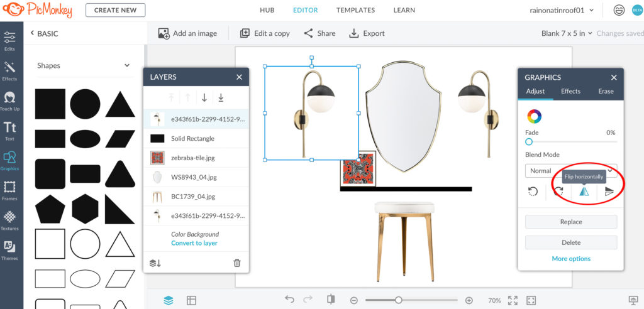This screenshot has width=644, height=309.
Task: Click the Share button
Action: [x=319, y=34]
